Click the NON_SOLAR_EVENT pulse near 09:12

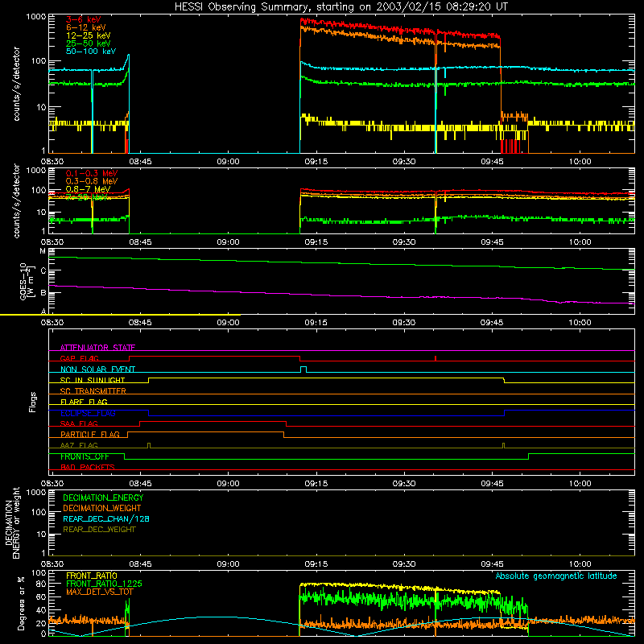(x=303, y=369)
